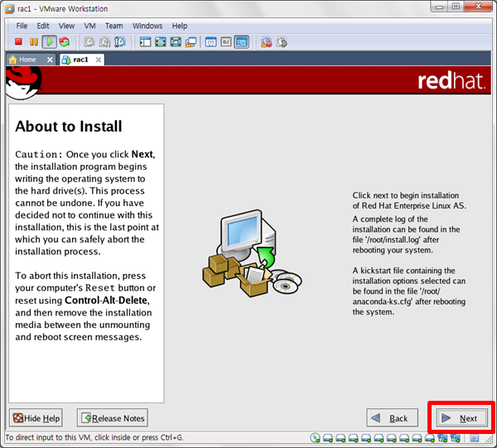
Task: Open the Release Notes
Action: pyautogui.click(x=113, y=418)
